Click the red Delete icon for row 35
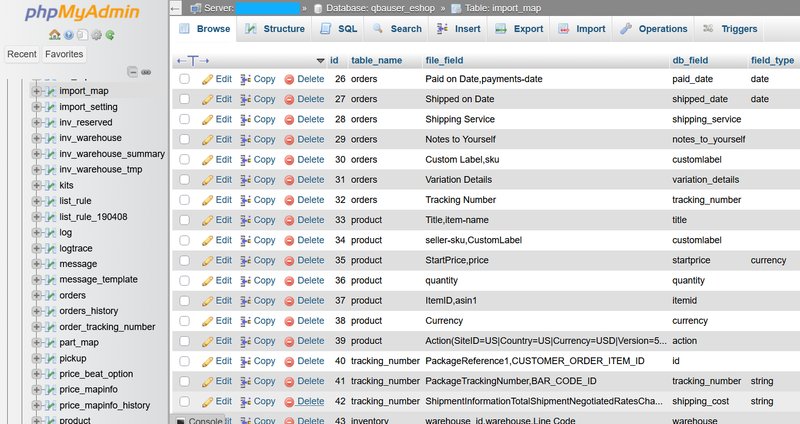800x424 pixels. [x=289, y=261]
